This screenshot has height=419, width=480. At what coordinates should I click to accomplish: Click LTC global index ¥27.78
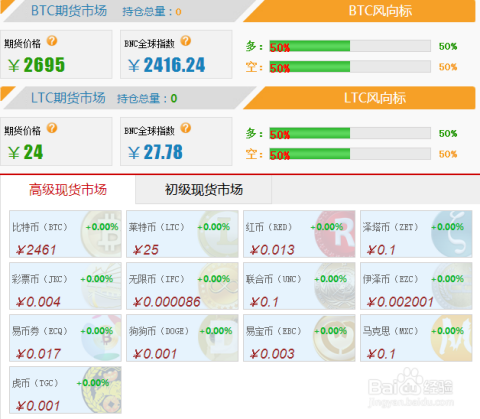[x=155, y=152]
